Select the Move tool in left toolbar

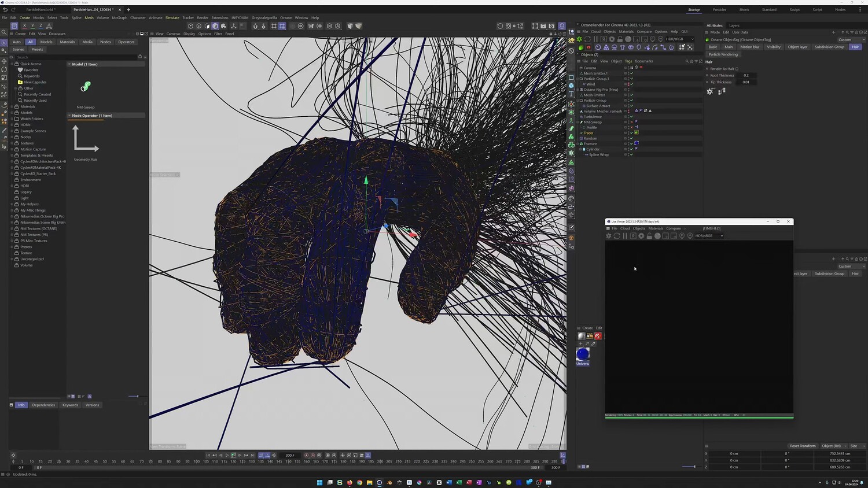[x=4, y=61]
